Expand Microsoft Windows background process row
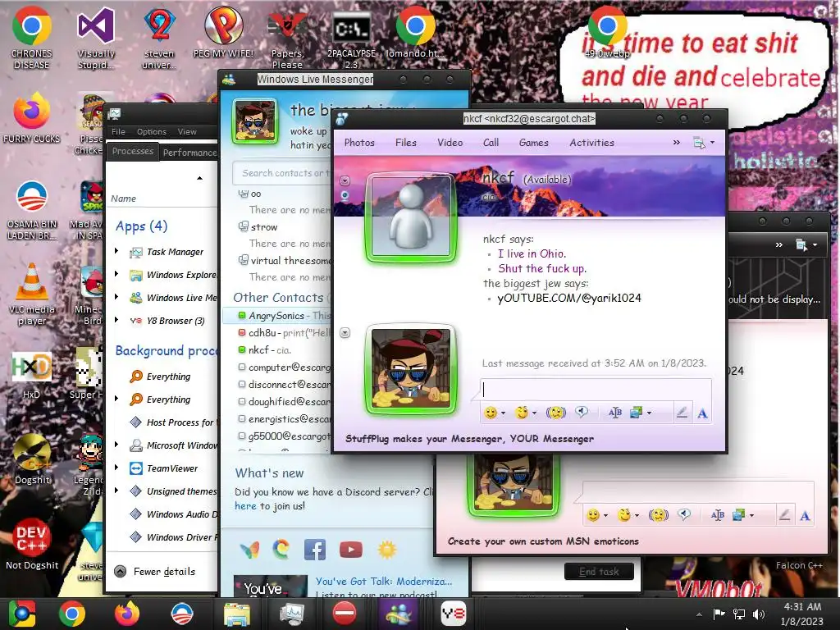This screenshot has height=630, width=840. click(116, 444)
